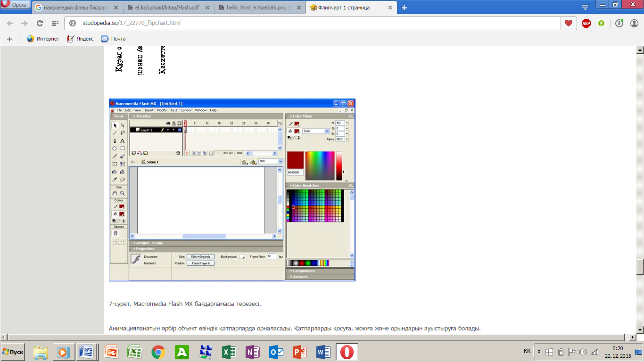Click the Delete Layer trash icon

(178, 153)
